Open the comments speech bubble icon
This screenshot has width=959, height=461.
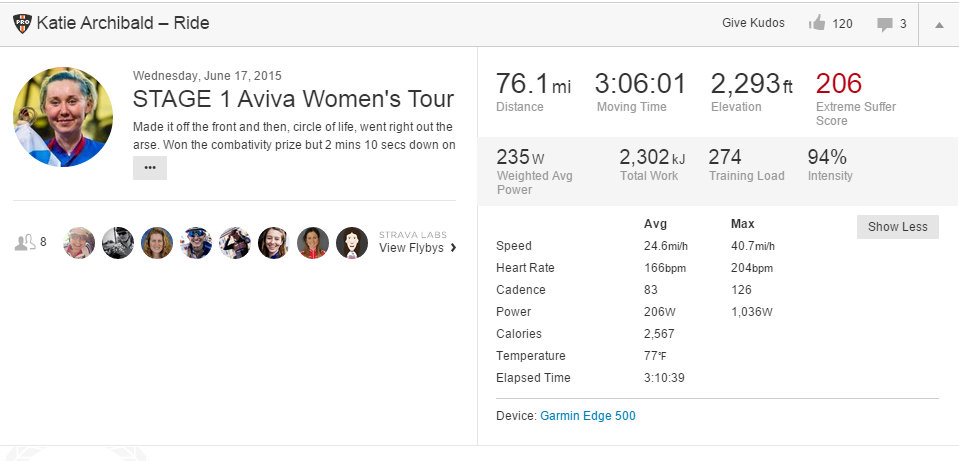point(884,23)
